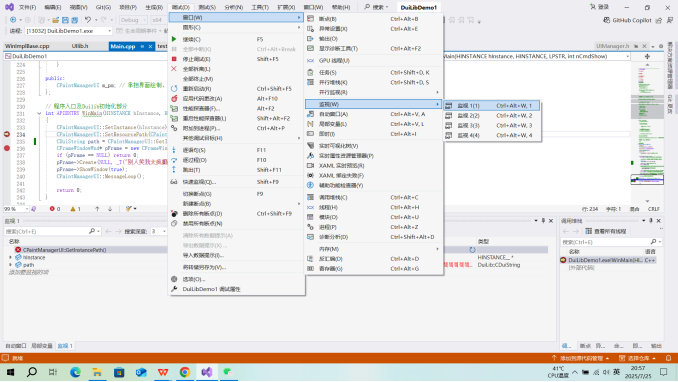Viewport: 678px width, 382px height.
Task: Open Performance Profiler entry (Alt+F2)
Action: click(237, 109)
